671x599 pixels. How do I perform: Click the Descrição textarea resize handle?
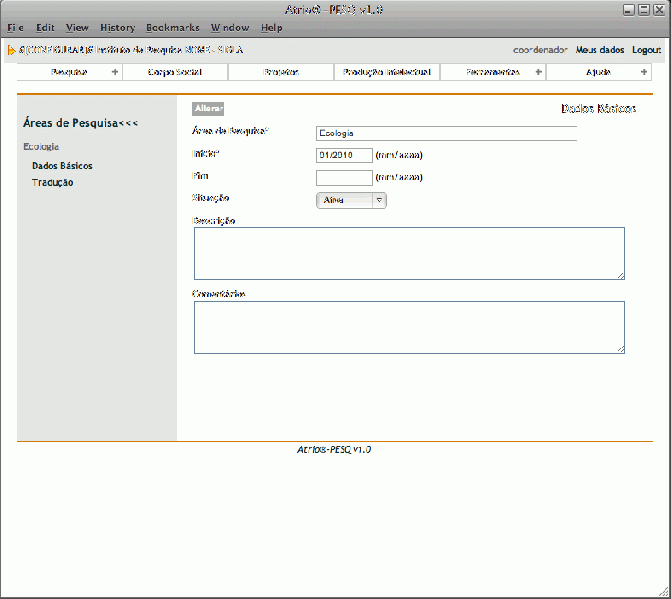click(620, 274)
